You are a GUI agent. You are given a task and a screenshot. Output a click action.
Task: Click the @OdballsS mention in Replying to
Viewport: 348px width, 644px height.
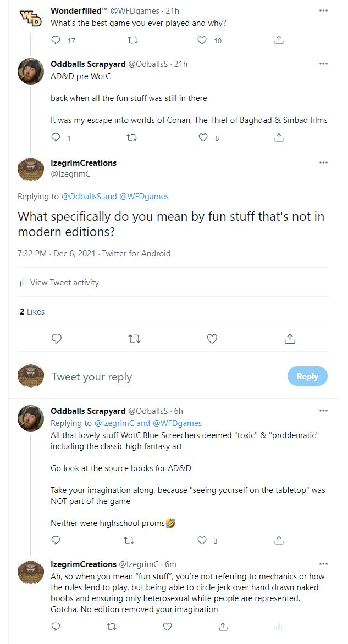tap(81, 197)
